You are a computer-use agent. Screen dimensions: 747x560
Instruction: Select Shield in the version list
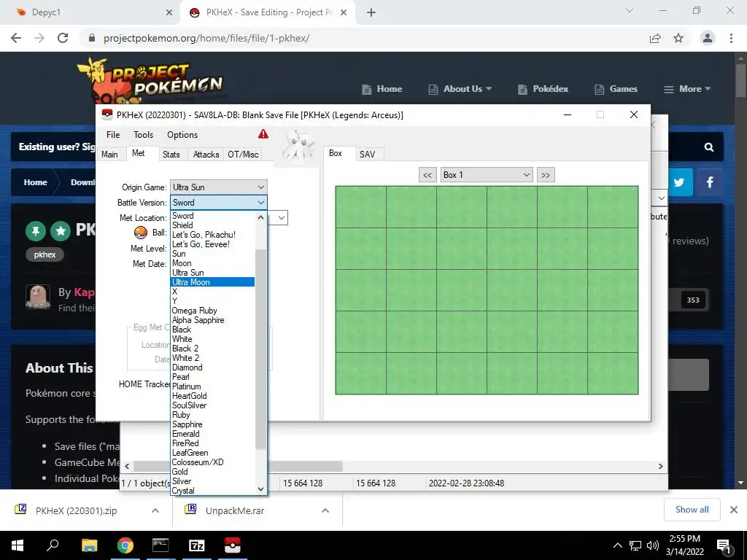pyautogui.click(x=212, y=225)
